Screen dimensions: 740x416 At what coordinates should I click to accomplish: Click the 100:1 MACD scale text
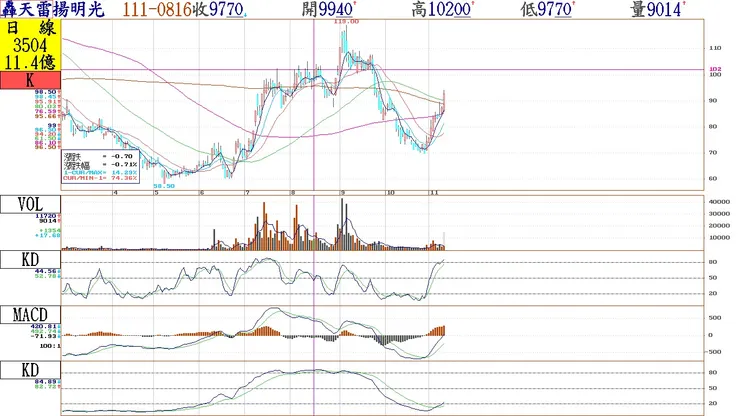(x=50, y=346)
